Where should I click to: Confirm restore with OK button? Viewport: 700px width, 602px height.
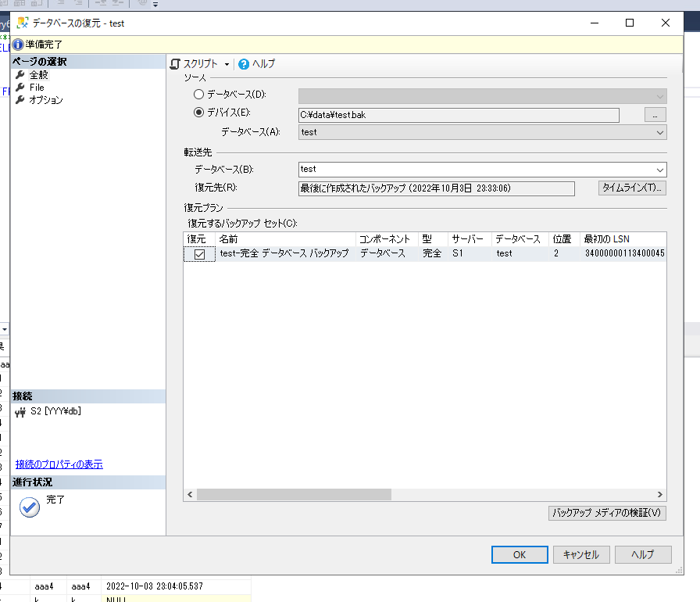point(520,554)
